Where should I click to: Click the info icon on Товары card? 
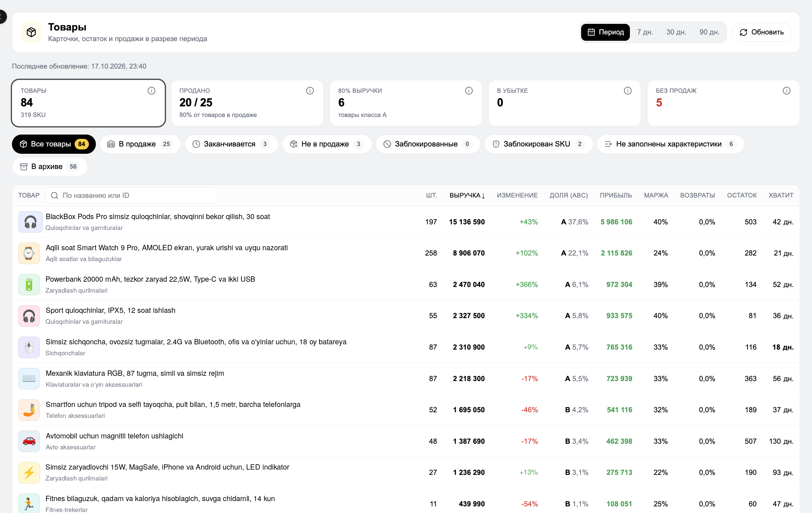tap(151, 90)
